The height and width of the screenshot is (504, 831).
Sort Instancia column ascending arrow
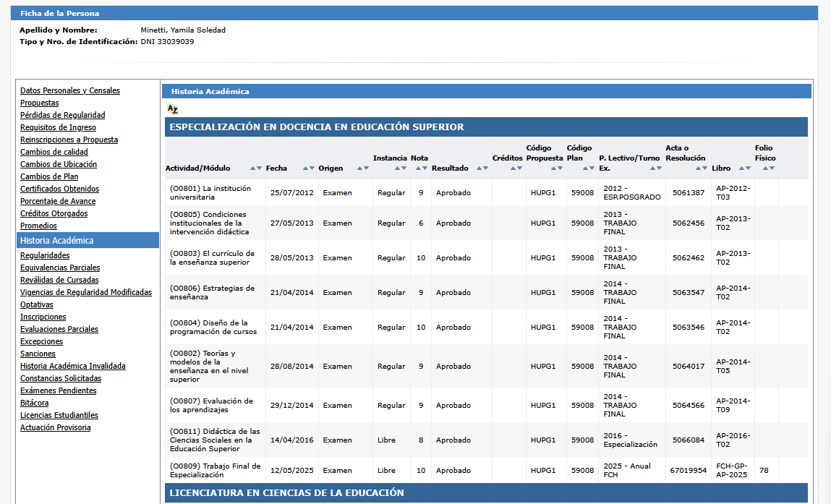(x=398, y=168)
